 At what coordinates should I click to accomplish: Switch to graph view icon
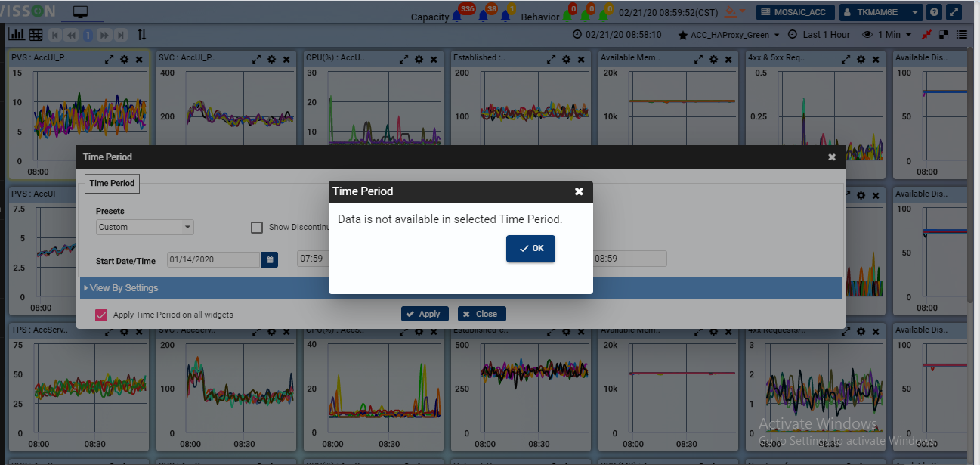point(16,35)
